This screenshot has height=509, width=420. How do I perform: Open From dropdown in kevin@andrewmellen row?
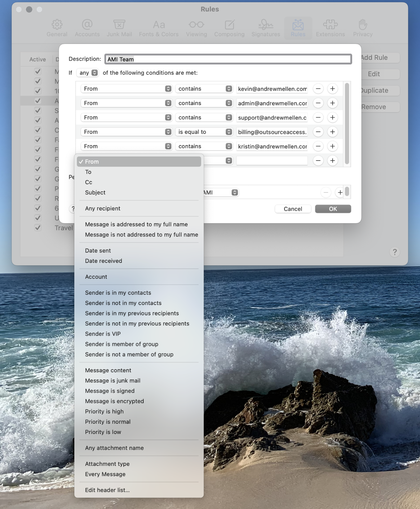coord(126,89)
